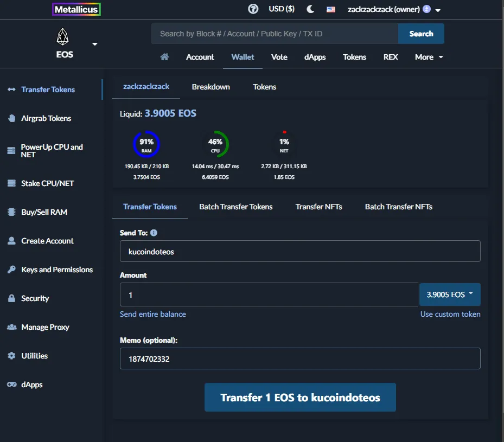Expand the More menu dropdown
Image resolution: width=504 pixels, height=442 pixels.
point(429,57)
